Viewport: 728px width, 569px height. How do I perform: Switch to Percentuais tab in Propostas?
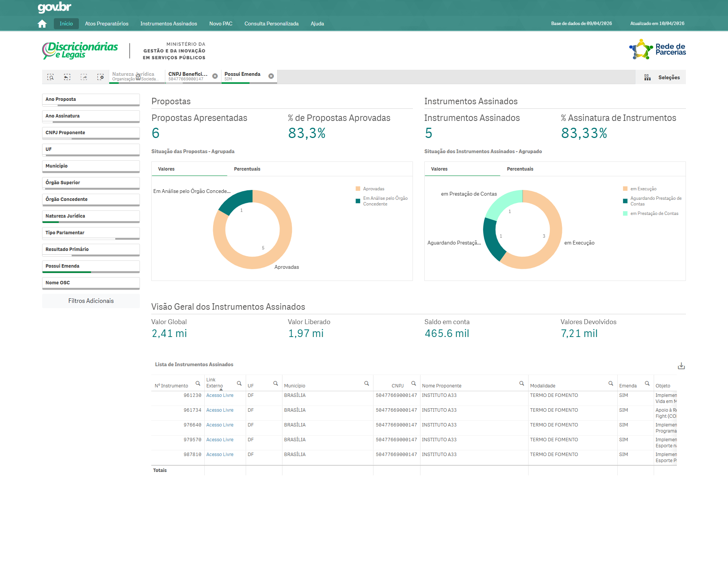[247, 169]
